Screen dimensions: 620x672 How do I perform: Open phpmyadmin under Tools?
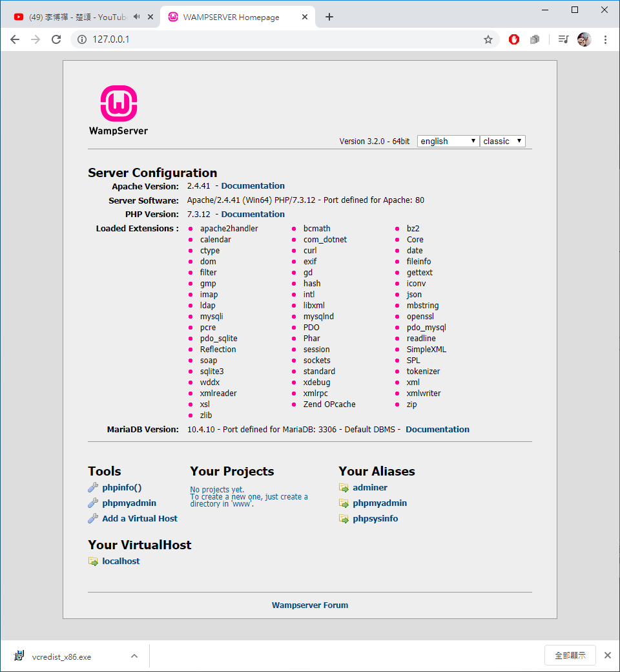(x=129, y=503)
